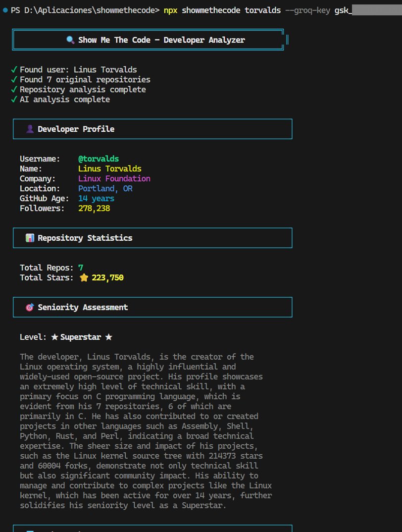Click the name value Linus Torvalds
This screenshot has height=532, width=402.
click(x=109, y=168)
